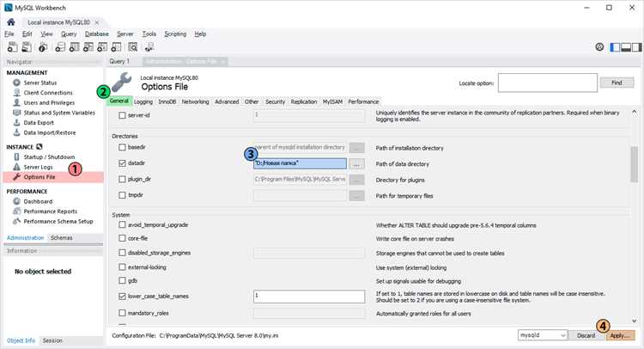Screen dimensions: 644x349
Task: Open Startup / Shutdown
Action: (x=49, y=157)
